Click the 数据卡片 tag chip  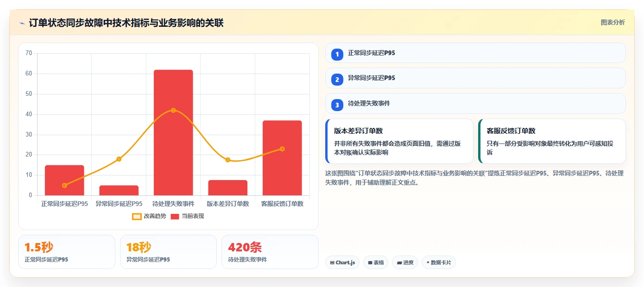point(439,262)
